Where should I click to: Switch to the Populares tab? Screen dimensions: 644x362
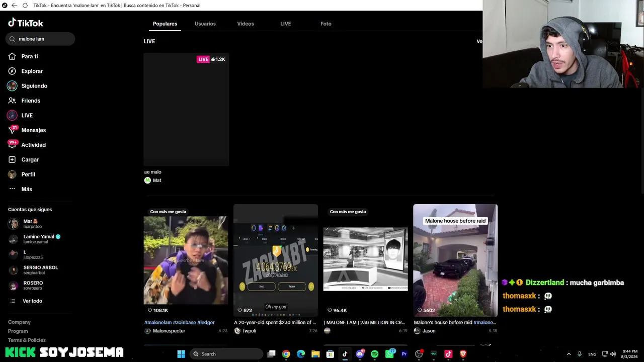point(165,24)
